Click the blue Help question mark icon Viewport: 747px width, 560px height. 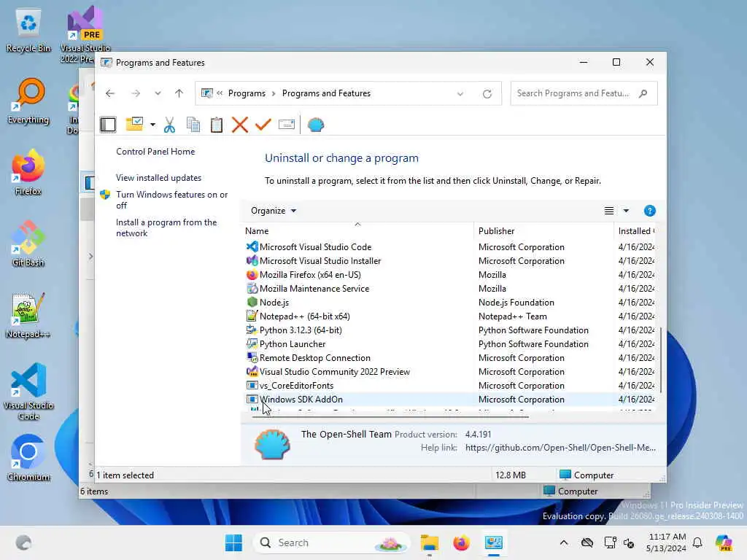tap(649, 211)
